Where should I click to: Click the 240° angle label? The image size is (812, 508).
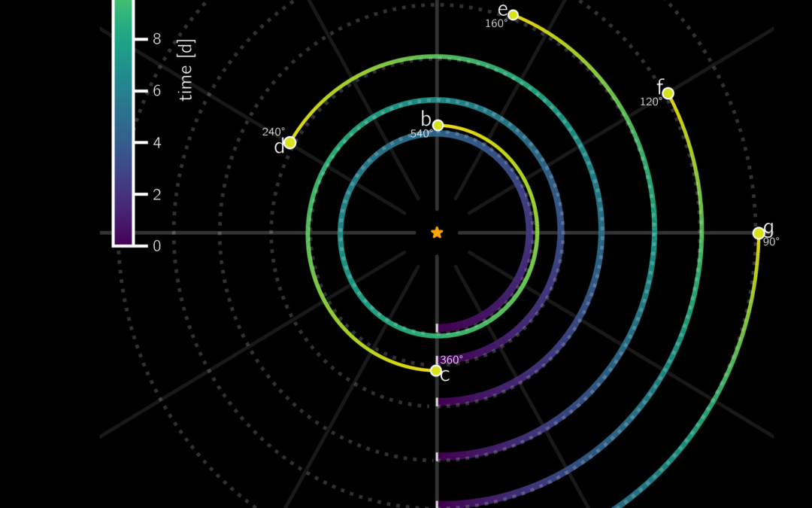(x=274, y=132)
